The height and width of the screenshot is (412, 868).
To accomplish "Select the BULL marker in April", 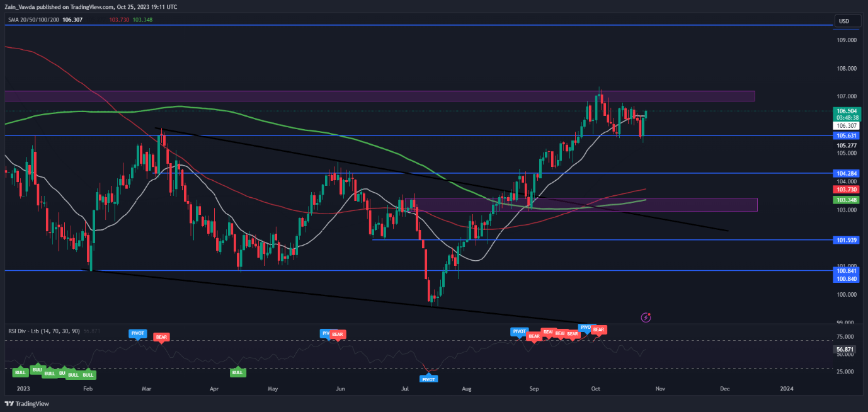I will point(237,372).
